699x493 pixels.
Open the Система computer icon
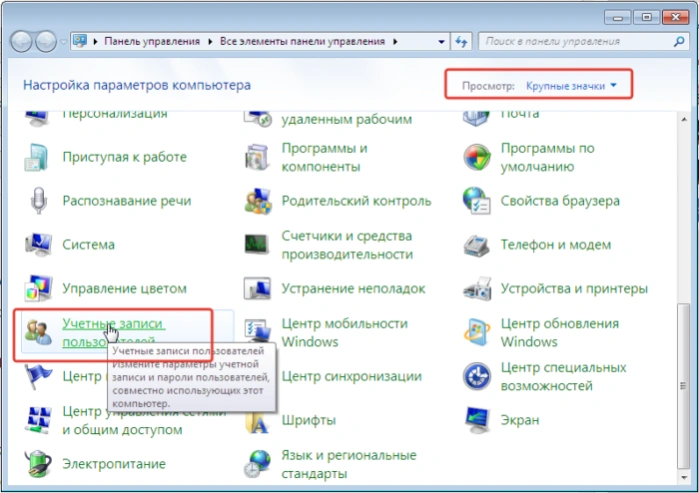coord(38,244)
